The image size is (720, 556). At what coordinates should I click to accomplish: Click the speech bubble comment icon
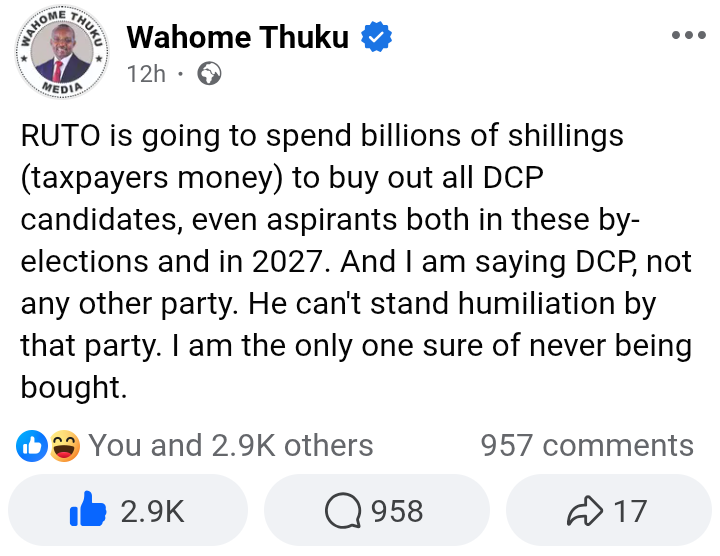tap(344, 511)
